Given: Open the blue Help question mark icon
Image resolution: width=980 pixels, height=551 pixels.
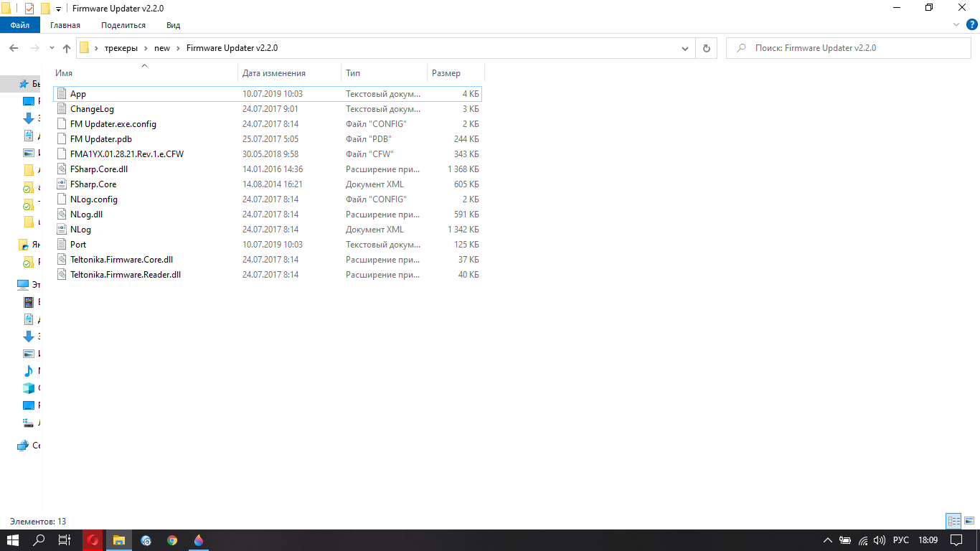Looking at the screenshot, I should click(x=971, y=24).
